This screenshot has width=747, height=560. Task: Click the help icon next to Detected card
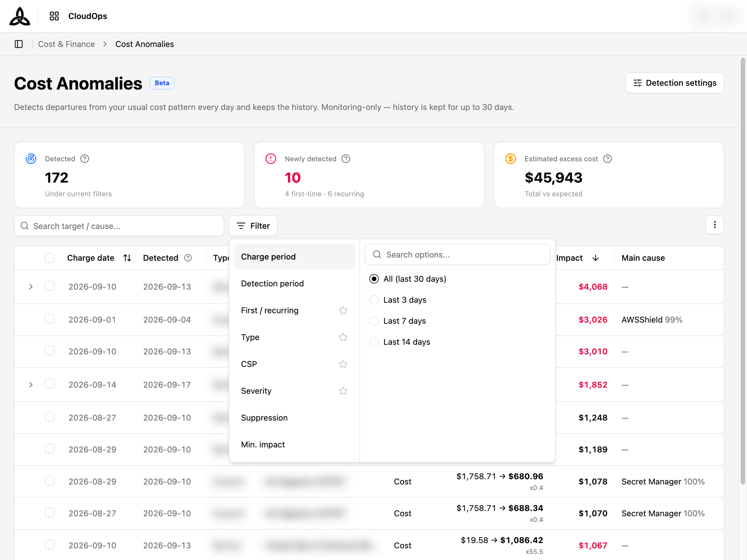(x=84, y=159)
